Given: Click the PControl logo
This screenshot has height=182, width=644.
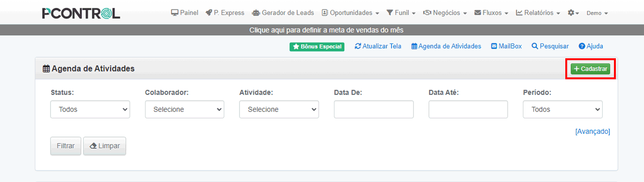Looking at the screenshot, I should [81, 13].
